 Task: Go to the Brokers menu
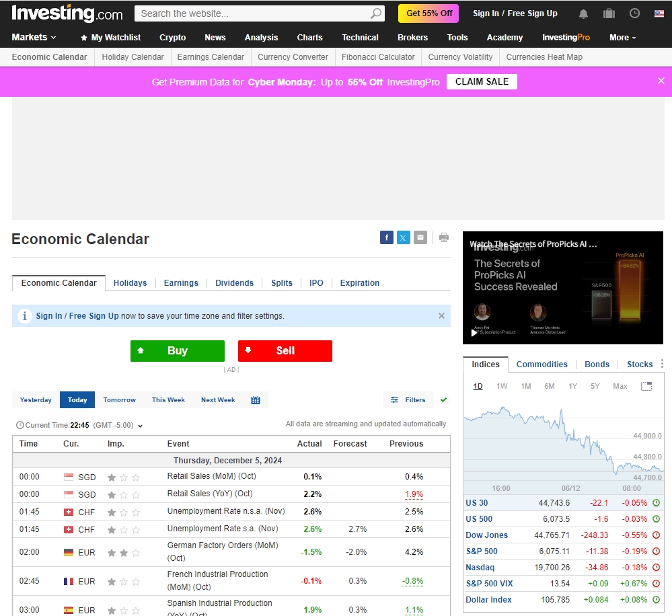click(413, 38)
